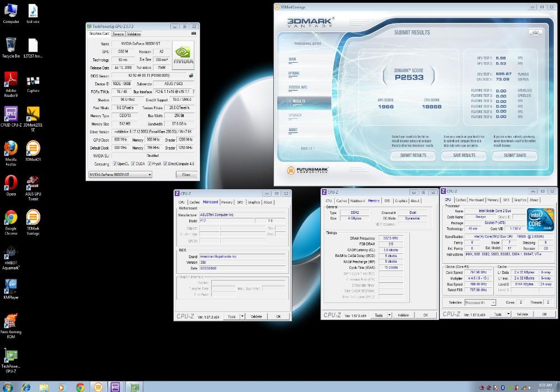Click the GPU-Z screenshot camera icon
This screenshot has width=560, height=392.
[x=193, y=34]
